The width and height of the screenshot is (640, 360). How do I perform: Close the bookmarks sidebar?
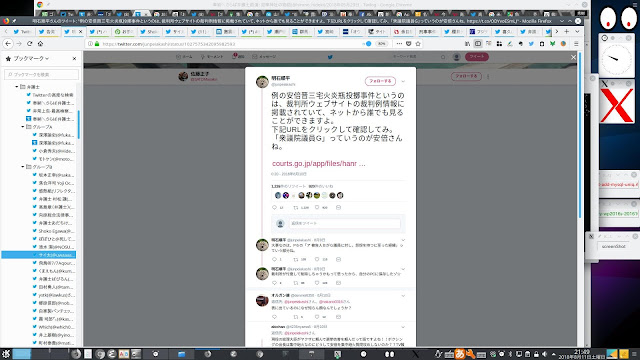[74, 59]
